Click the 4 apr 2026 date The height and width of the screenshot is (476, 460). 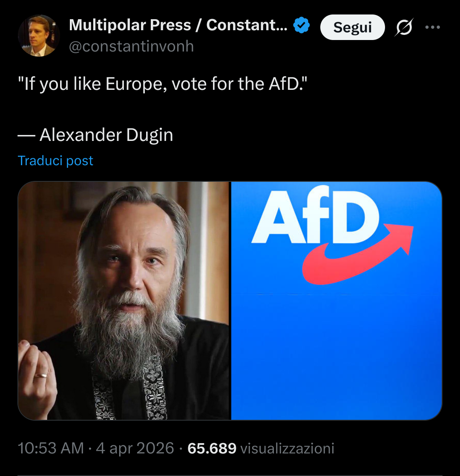coord(135,448)
